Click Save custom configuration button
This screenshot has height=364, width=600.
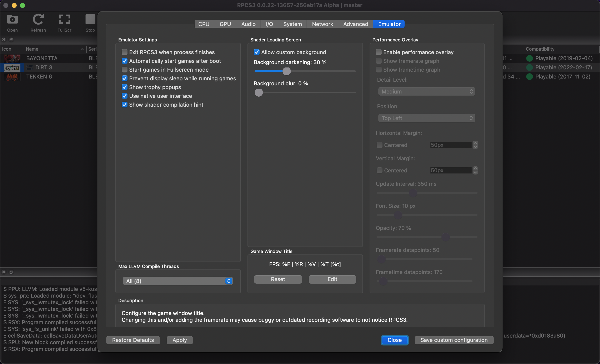coord(454,340)
